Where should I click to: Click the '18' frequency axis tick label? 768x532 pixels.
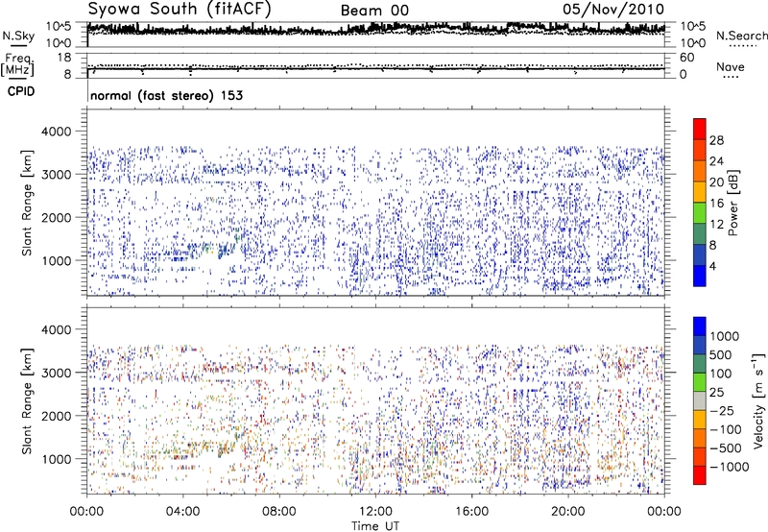(x=63, y=58)
